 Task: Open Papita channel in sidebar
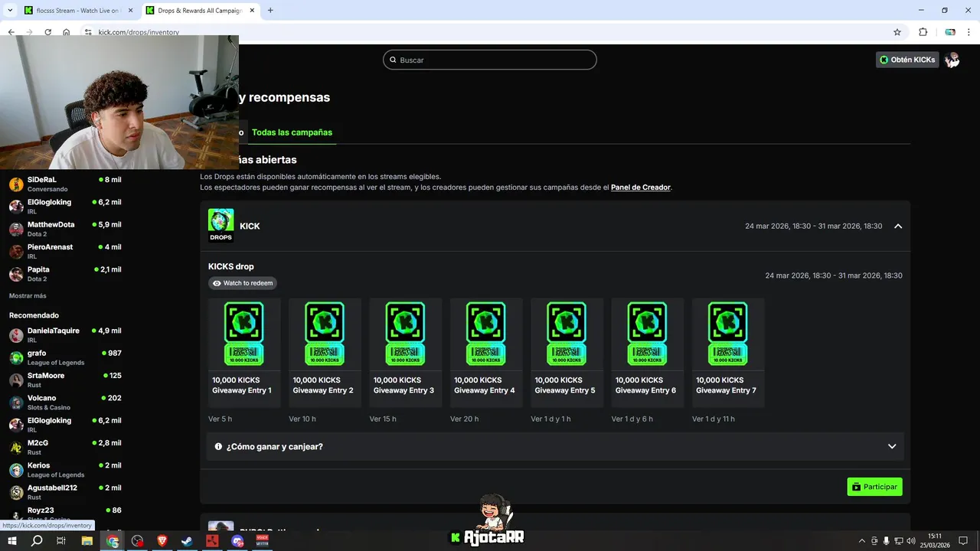click(65, 274)
